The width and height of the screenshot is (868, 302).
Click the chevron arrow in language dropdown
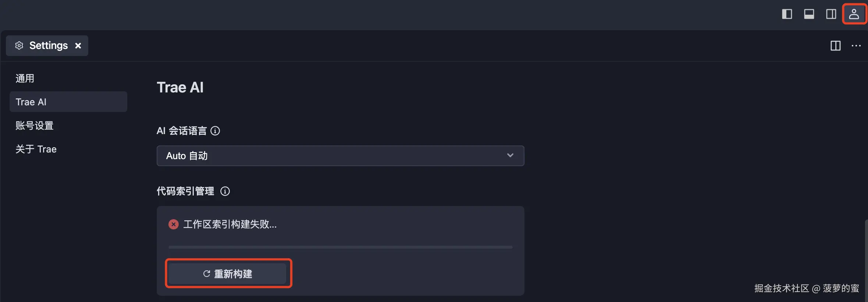pos(510,155)
